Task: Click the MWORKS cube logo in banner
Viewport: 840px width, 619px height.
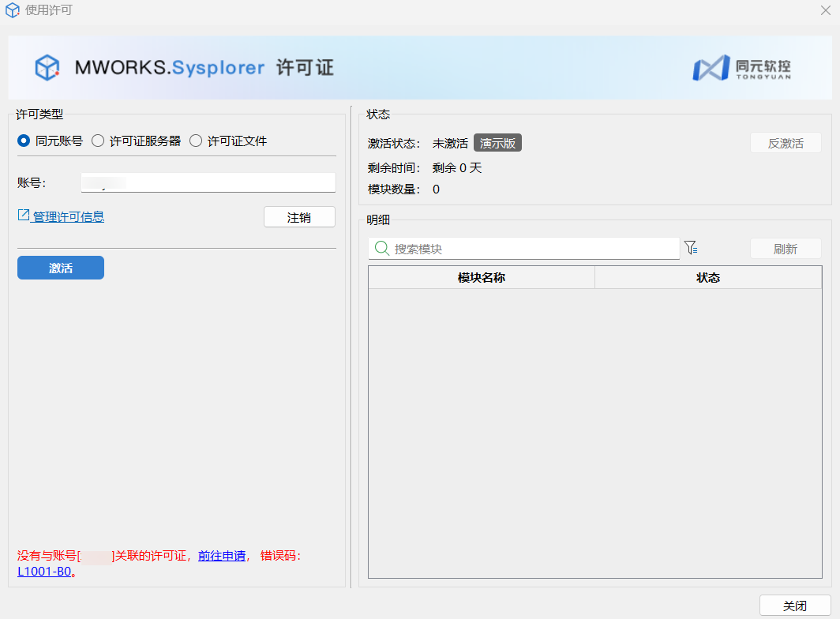Action: point(47,68)
